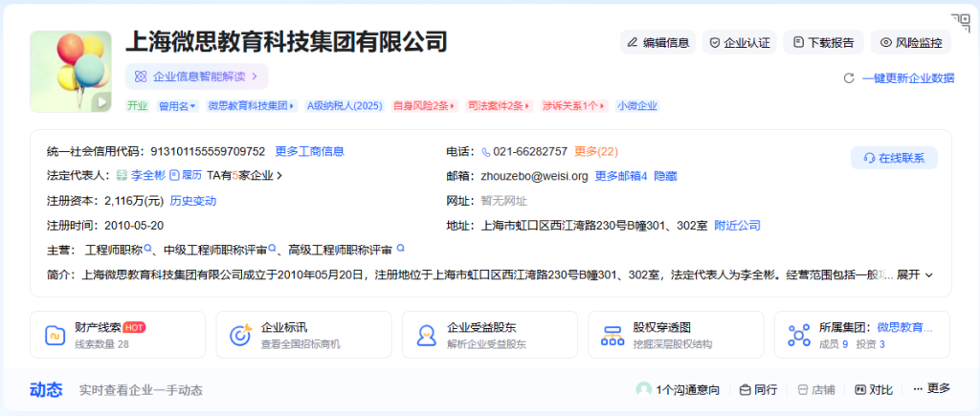Click search icon after 高级工程师职称评审
The height and width of the screenshot is (416, 980).
pyautogui.click(x=401, y=248)
